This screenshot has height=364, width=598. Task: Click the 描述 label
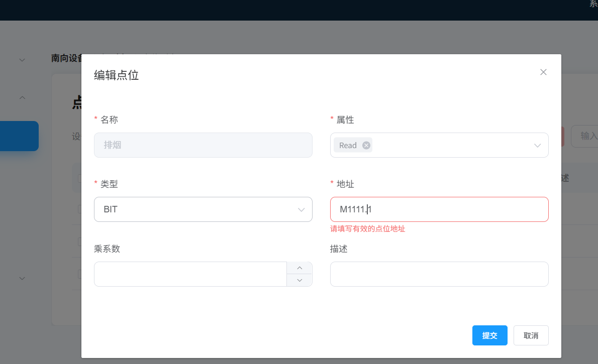(x=339, y=249)
